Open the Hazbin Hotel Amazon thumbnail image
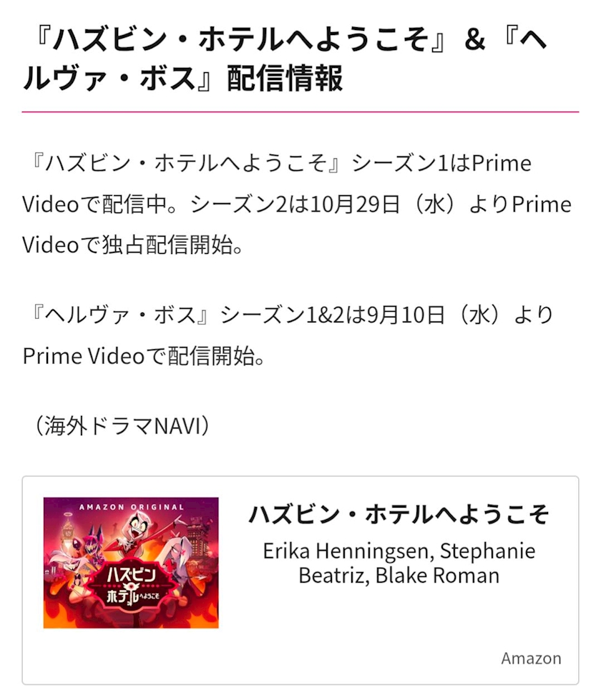 (131, 563)
